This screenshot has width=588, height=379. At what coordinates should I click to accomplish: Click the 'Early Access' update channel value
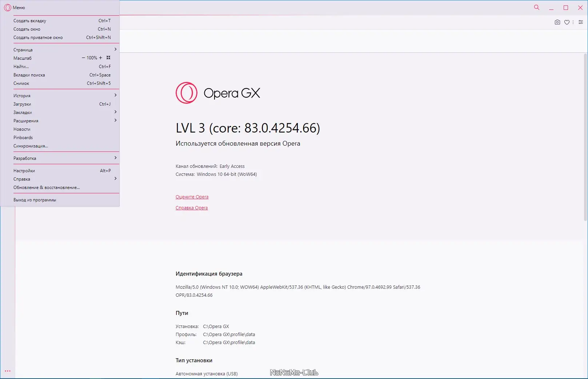pos(232,166)
